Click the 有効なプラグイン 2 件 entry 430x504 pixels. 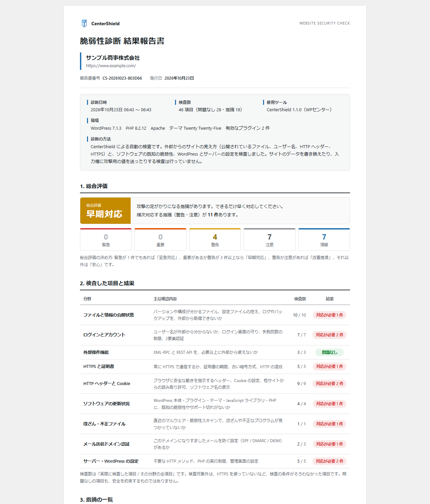(x=248, y=128)
